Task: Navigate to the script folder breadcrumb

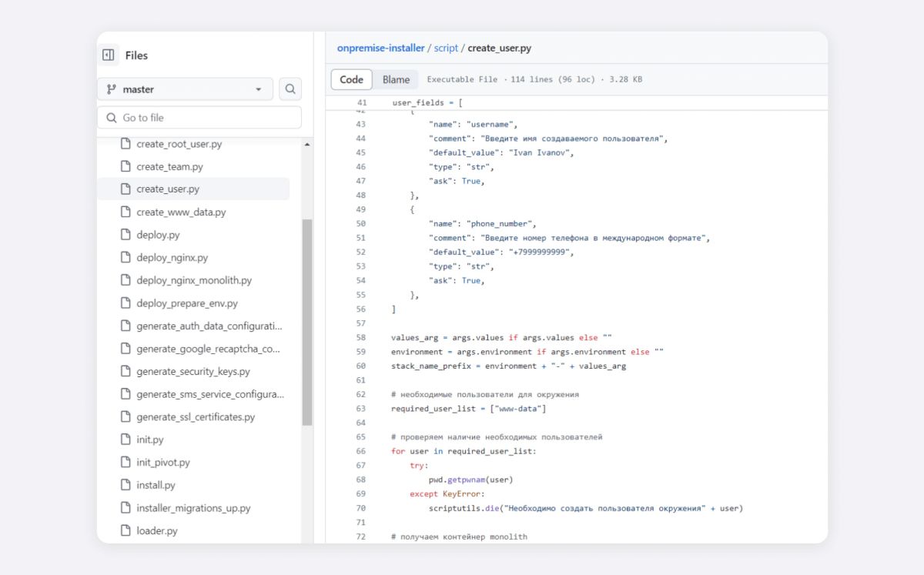Action: tap(446, 48)
